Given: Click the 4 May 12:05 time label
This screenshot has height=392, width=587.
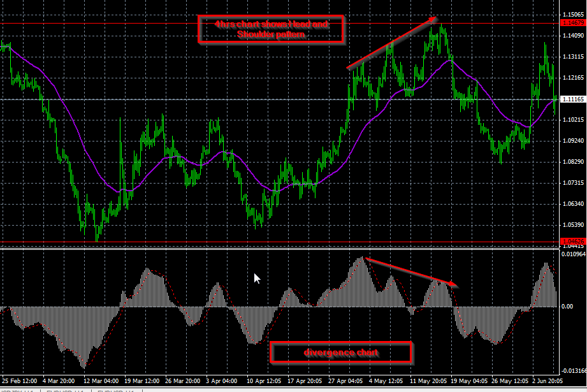Looking at the screenshot, I should pyautogui.click(x=386, y=381).
